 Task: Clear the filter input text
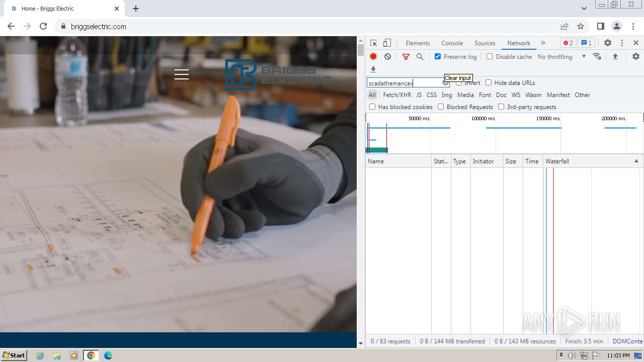445,83
